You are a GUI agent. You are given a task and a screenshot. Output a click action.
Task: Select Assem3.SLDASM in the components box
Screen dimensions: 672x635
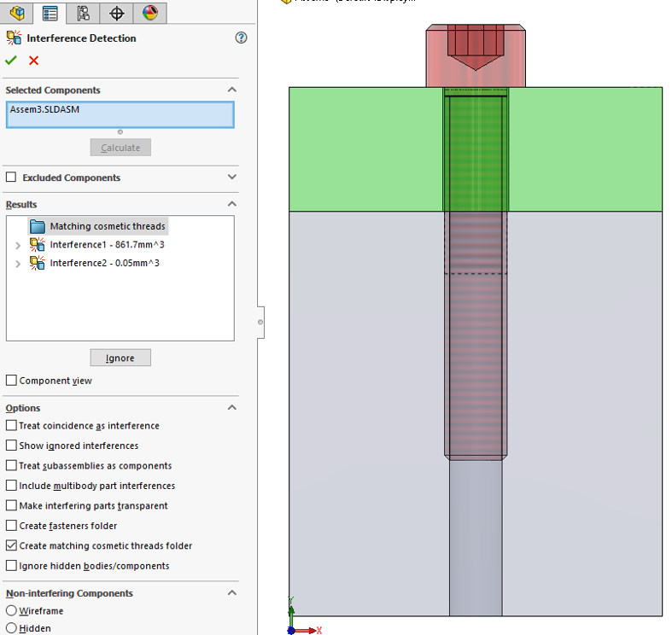(44, 109)
